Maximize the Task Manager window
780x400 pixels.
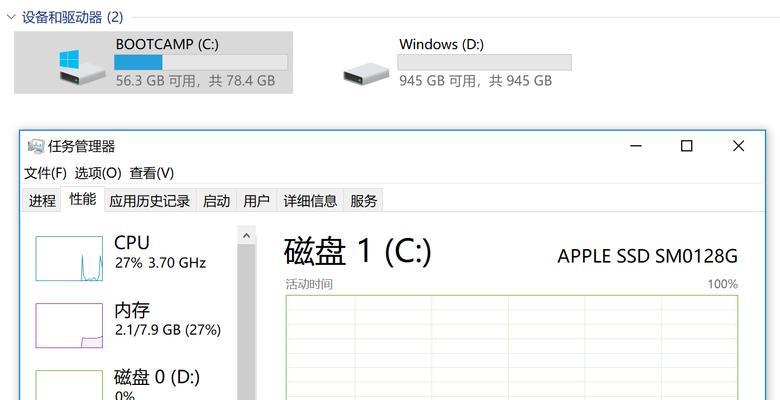(686, 146)
